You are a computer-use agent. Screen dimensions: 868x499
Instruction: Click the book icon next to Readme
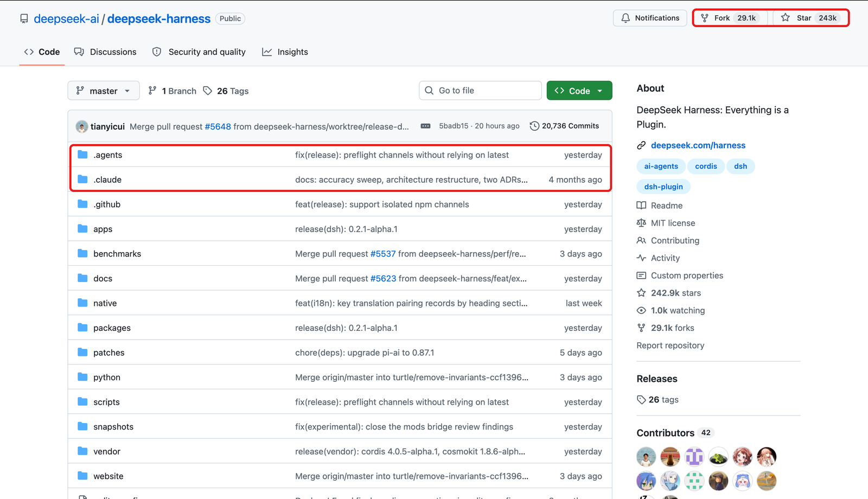pos(641,206)
